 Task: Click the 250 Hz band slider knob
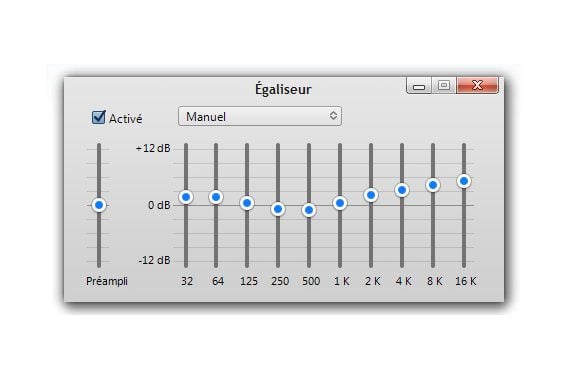[278, 209]
